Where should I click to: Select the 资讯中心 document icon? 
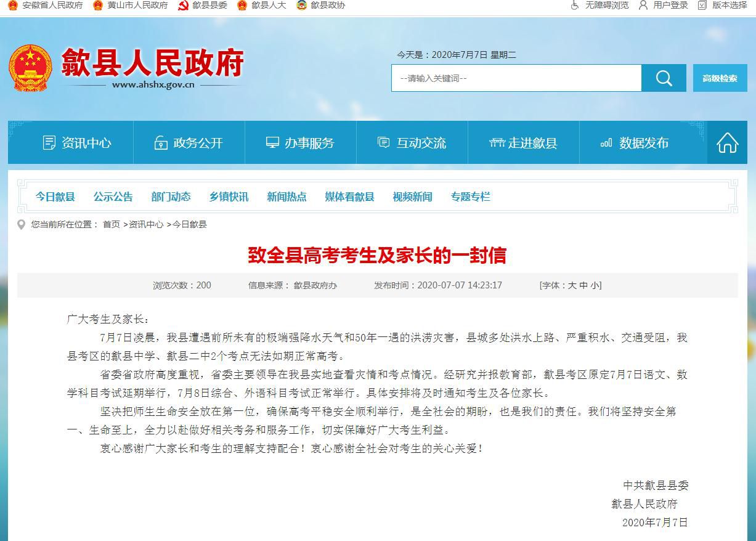[49, 142]
